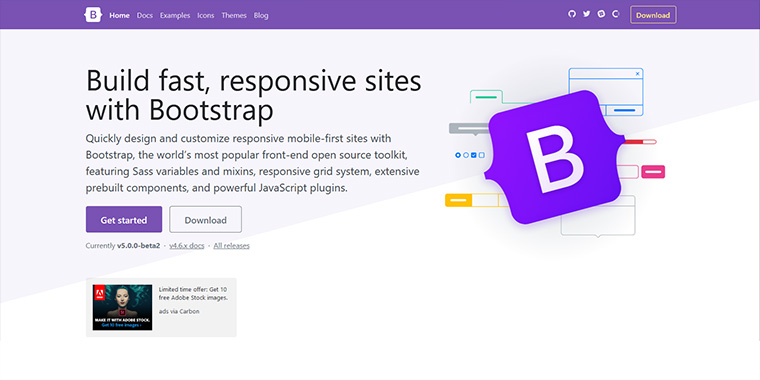Viewport: 760px width, 380px height.
Task: Open the Slack icon link
Action: click(x=601, y=14)
